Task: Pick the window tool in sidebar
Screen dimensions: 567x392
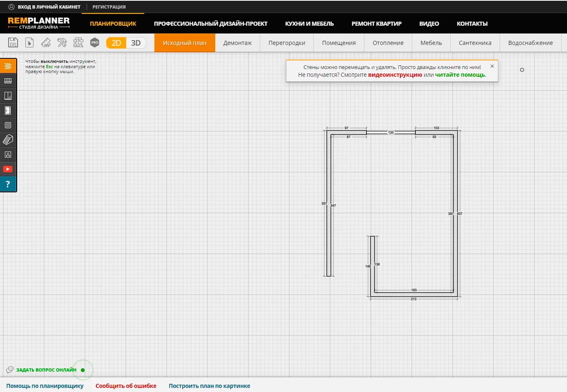Action: pyautogui.click(x=8, y=96)
